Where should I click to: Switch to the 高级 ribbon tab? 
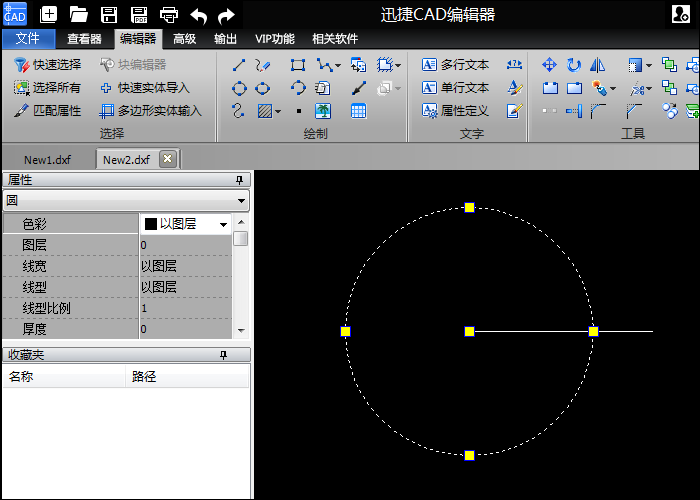184,39
